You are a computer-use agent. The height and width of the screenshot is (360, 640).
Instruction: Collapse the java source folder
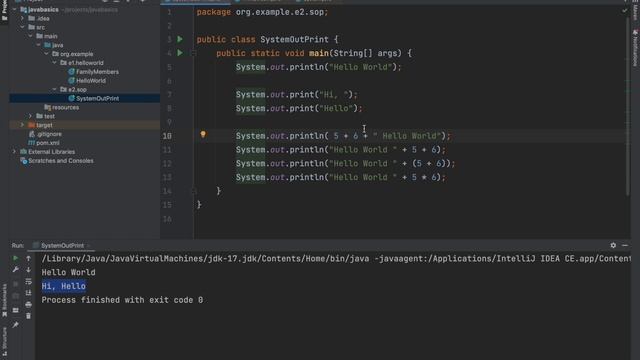(x=39, y=45)
